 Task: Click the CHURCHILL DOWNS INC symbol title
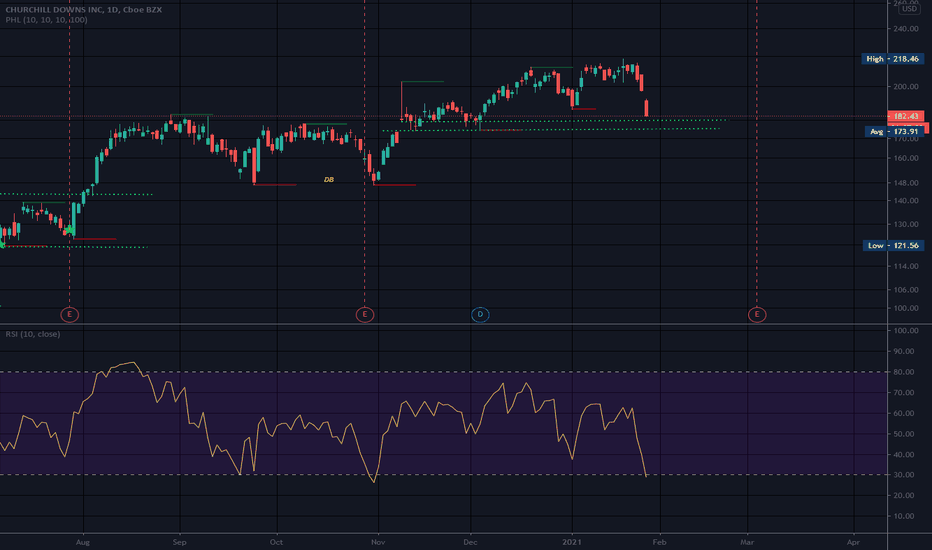(x=83, y=10)
